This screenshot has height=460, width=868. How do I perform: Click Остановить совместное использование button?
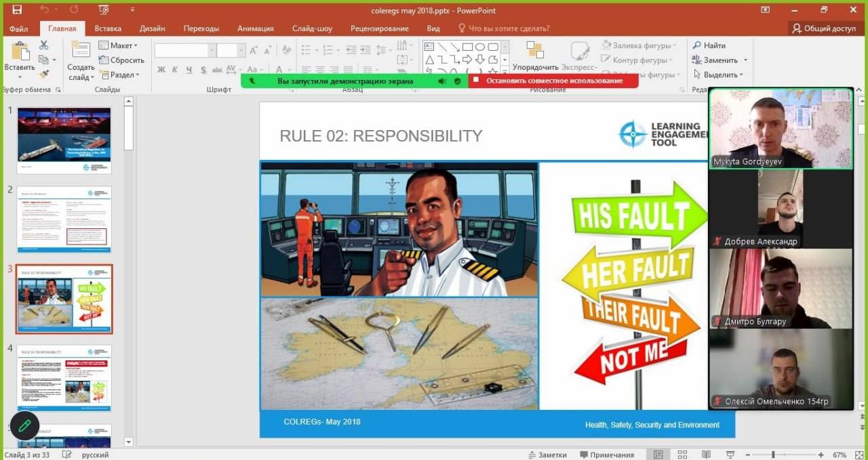coord(553,81)
